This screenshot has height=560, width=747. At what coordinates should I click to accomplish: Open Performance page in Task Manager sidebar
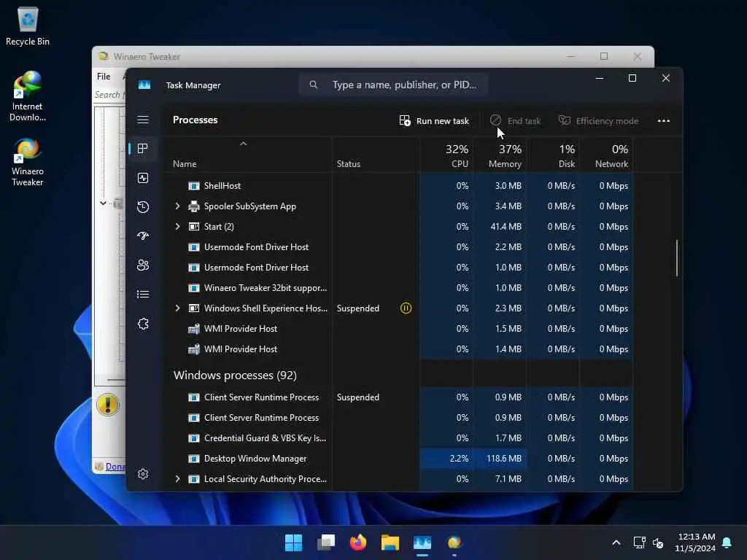pos(143,178)
